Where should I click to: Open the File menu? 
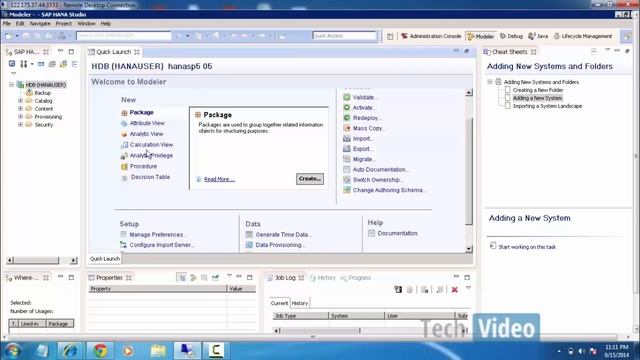pos(7,24)
